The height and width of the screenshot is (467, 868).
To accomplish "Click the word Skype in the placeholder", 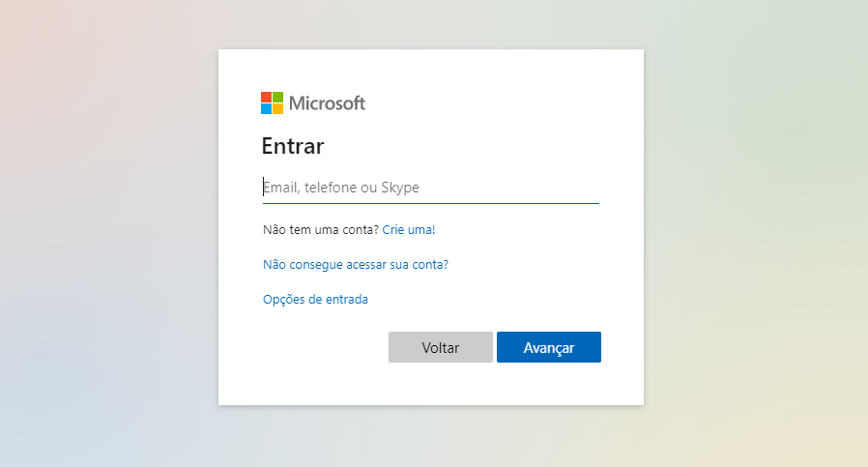I will point(399,188).
